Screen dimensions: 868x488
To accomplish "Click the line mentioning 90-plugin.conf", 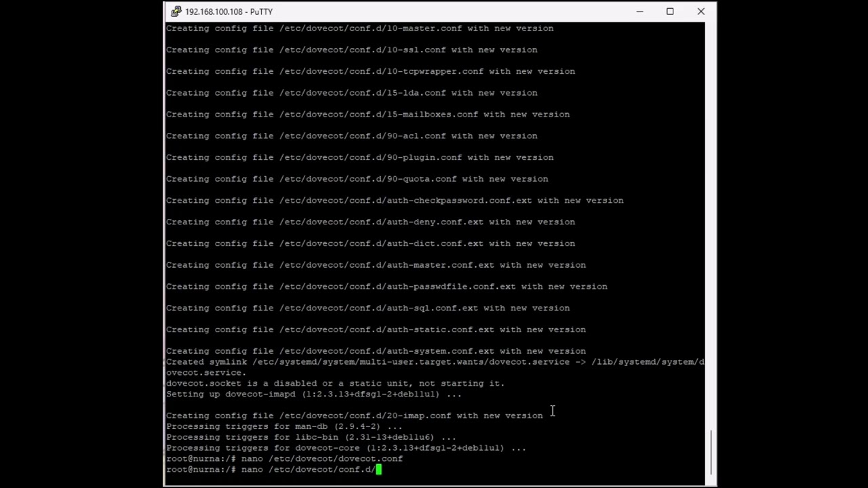I will (x=360, y=157).
